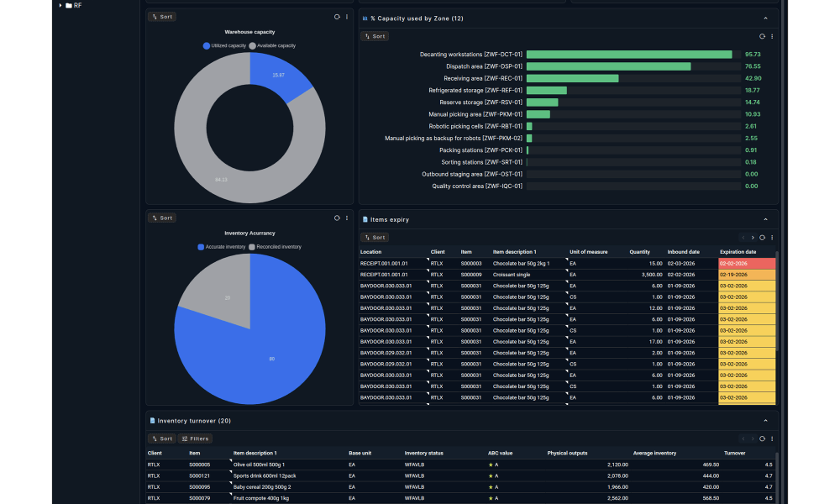The height and width of the screenshot is (504, 840).
Task: Refresh the Warehouse capacity chart
Action: click(x=336, y=17)
